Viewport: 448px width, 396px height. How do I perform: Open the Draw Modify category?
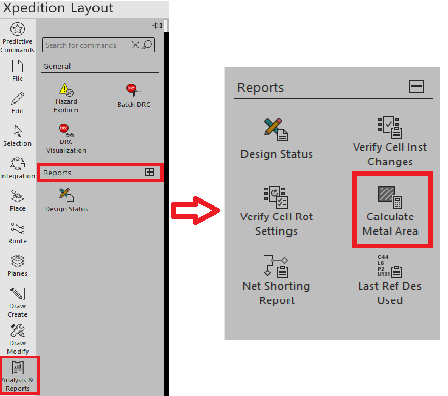pos(17,339)
